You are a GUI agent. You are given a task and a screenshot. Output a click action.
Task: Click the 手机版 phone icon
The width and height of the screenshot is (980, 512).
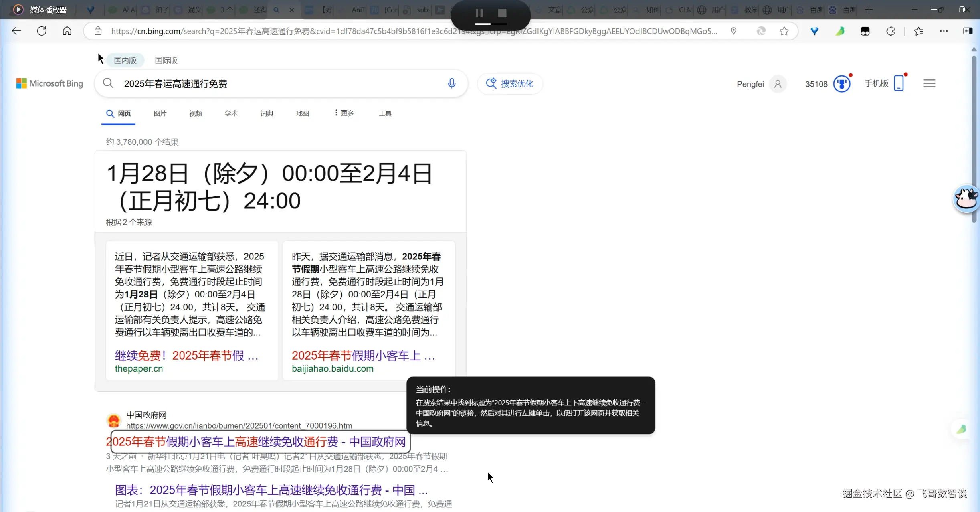(899, 83)
